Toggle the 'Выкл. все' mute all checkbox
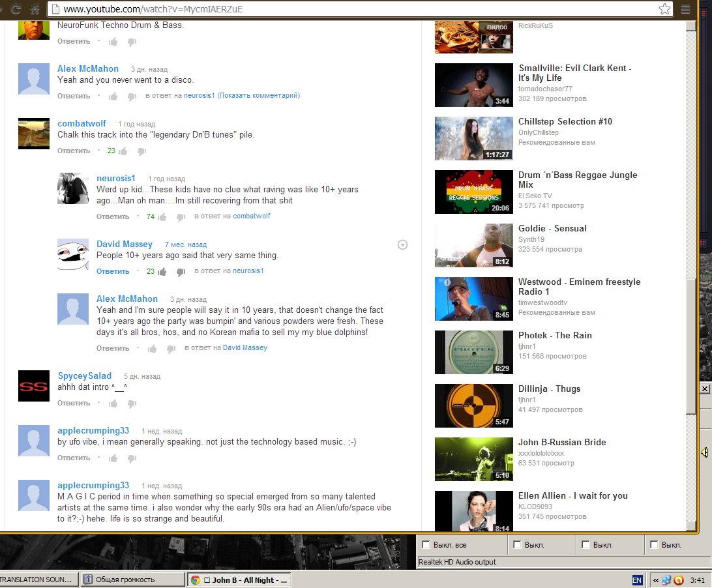The height and width of the screenshot is (588, 712). [x=426, y=544]
